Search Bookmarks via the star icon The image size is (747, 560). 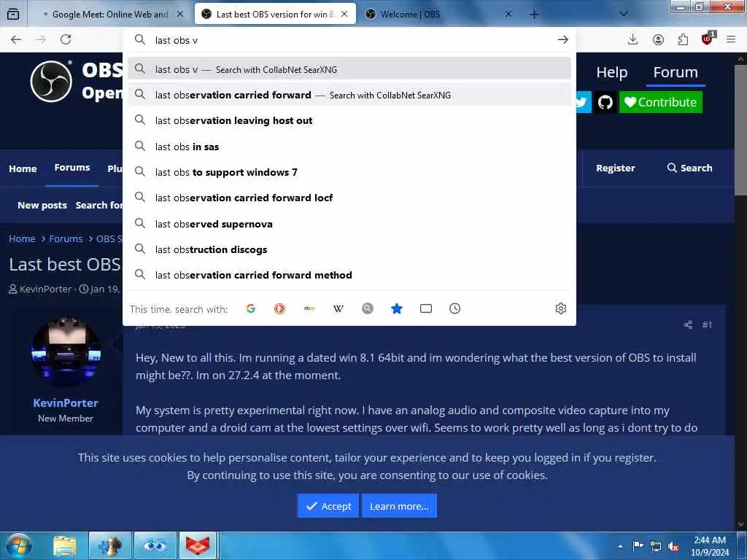(396, 308)
